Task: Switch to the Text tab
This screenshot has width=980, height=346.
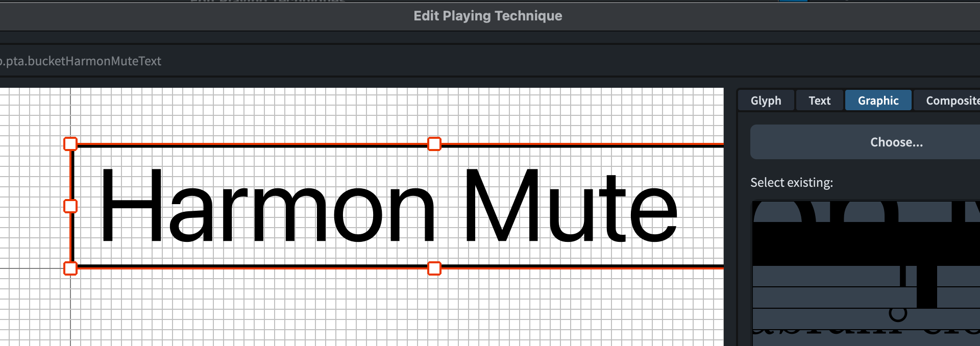Action: point(819,101)
